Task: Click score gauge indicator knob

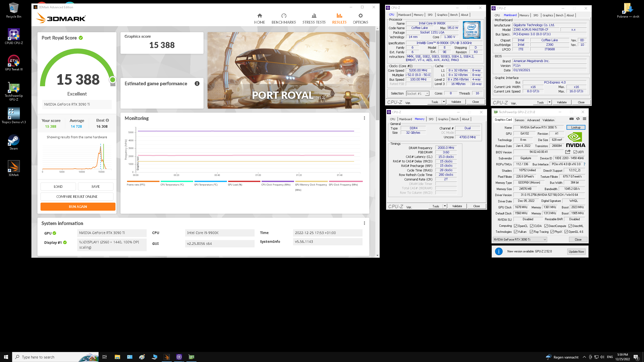Action: (112, 80)
